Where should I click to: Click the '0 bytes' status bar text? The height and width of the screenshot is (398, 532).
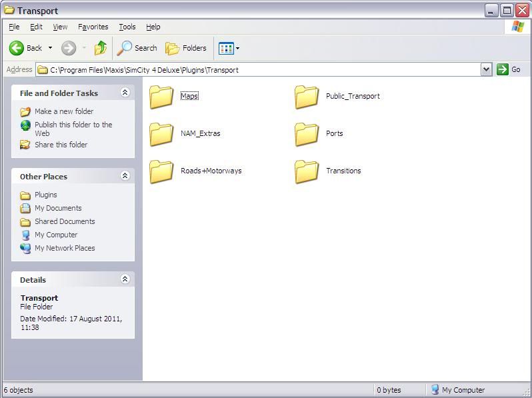click(x=389, y=390)
